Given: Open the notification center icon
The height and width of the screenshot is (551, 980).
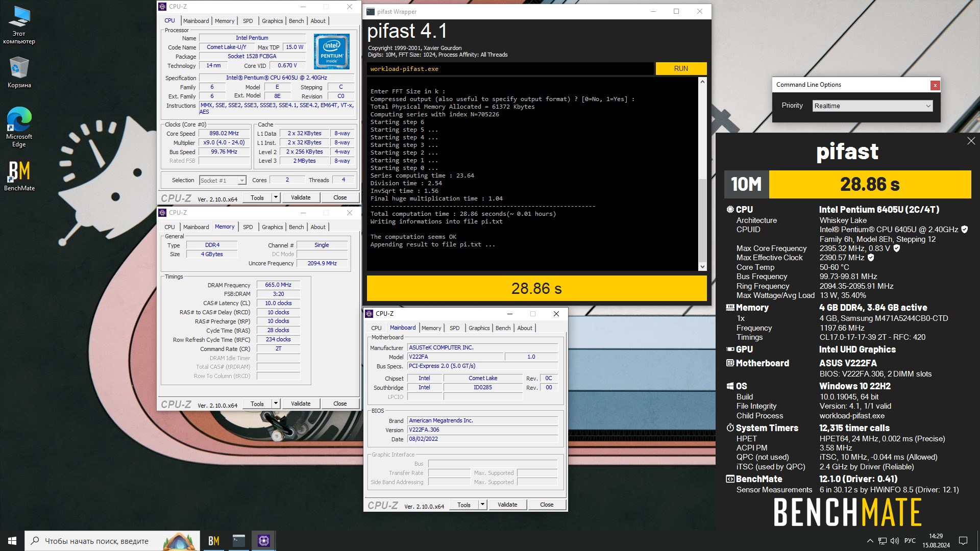Looking at the screenshot, I should point(963,541).
